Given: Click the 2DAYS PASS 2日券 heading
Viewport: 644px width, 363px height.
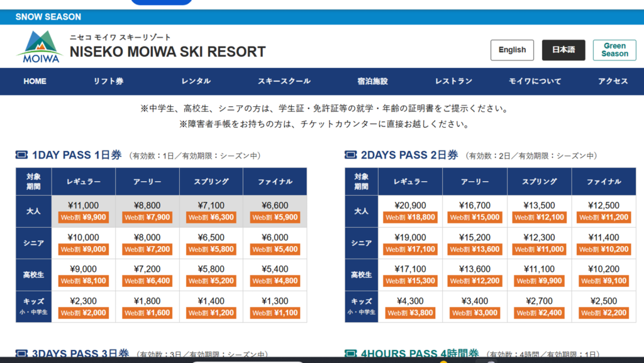Looking at the screenshot, I should [409, 155].
